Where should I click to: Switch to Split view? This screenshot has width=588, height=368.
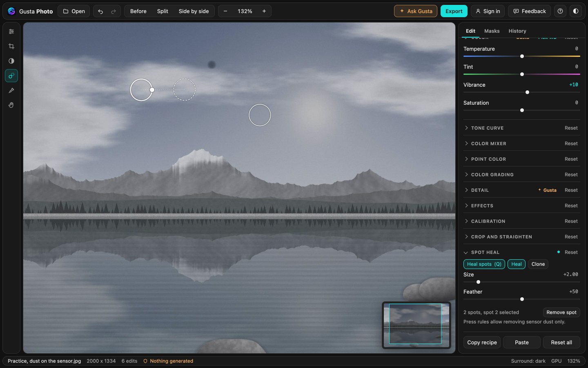tap(163, 11)
